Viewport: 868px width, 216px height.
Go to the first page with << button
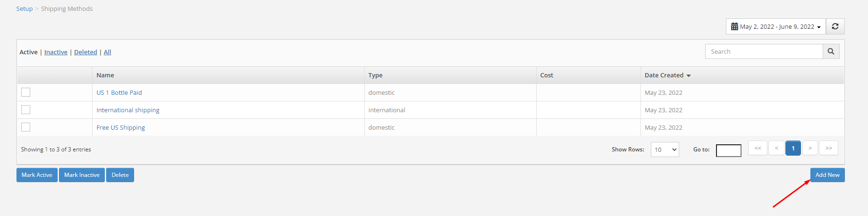758,148
